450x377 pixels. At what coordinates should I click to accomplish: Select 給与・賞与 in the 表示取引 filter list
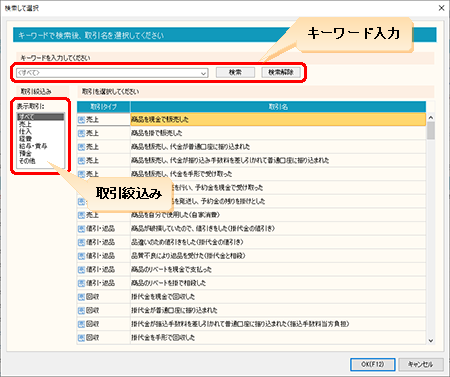pyautogui.click(x=40, y=146)
